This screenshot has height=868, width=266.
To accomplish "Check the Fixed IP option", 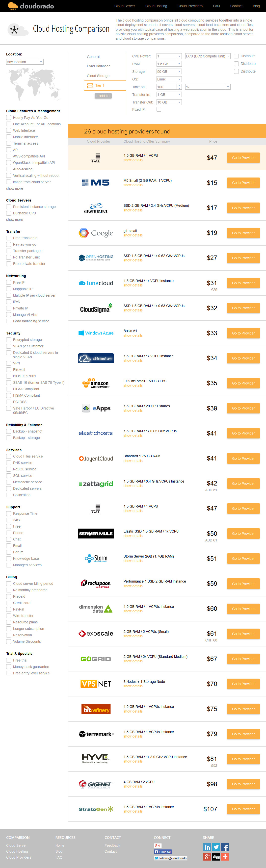I will tap(159, 109).
